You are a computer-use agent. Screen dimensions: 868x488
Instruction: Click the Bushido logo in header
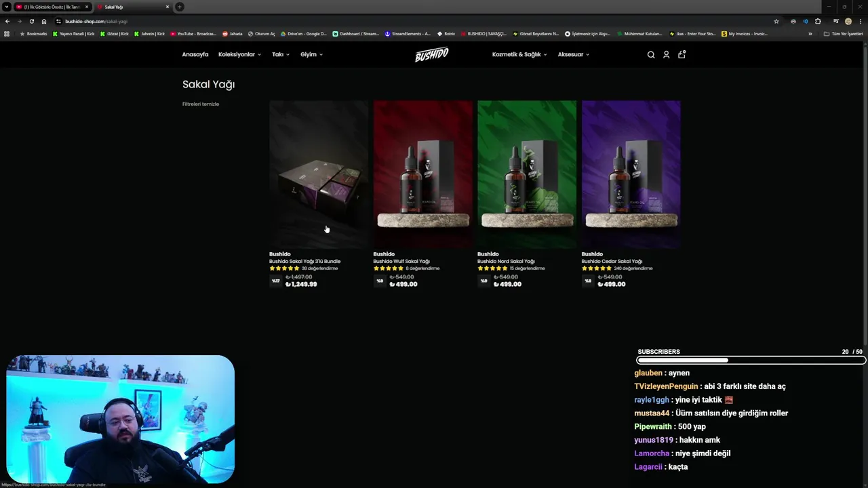(x=432, y=55)
